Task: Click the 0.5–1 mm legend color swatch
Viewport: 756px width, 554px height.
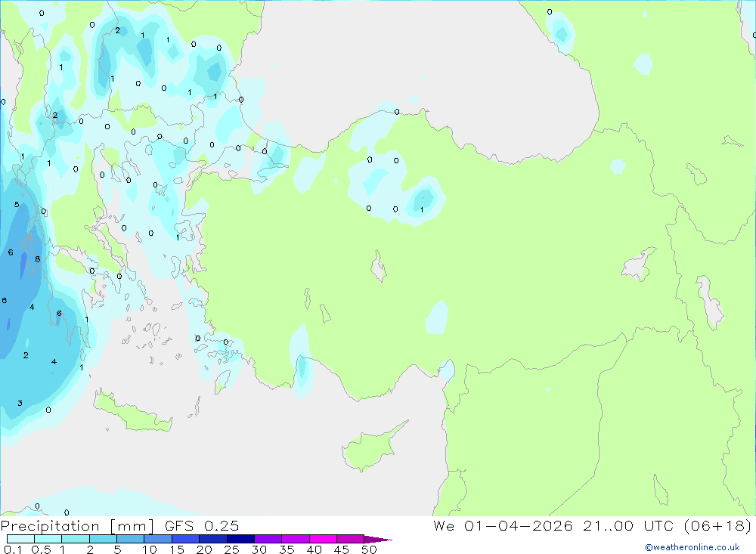Action: click(48, 539)
